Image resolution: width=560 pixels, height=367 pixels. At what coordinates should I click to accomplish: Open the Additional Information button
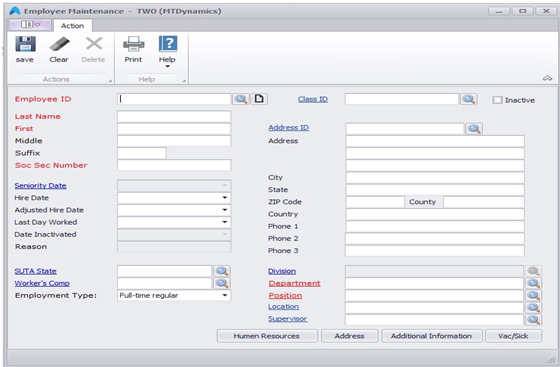[x=431, y=336]
